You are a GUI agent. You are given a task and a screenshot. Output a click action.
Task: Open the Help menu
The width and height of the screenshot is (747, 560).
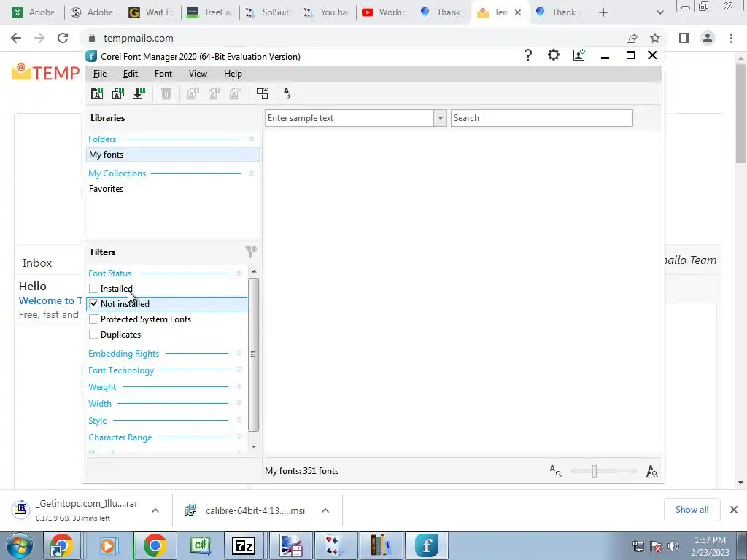click(233, 74)
